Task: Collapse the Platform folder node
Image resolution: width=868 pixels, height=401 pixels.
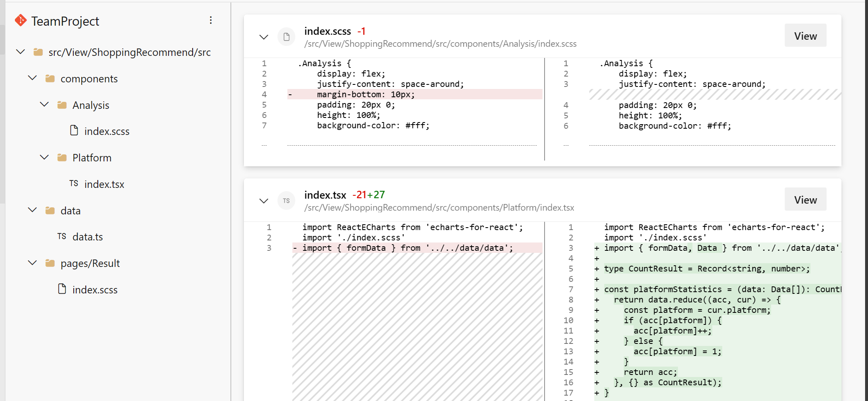Action: (x=44, y=157)
